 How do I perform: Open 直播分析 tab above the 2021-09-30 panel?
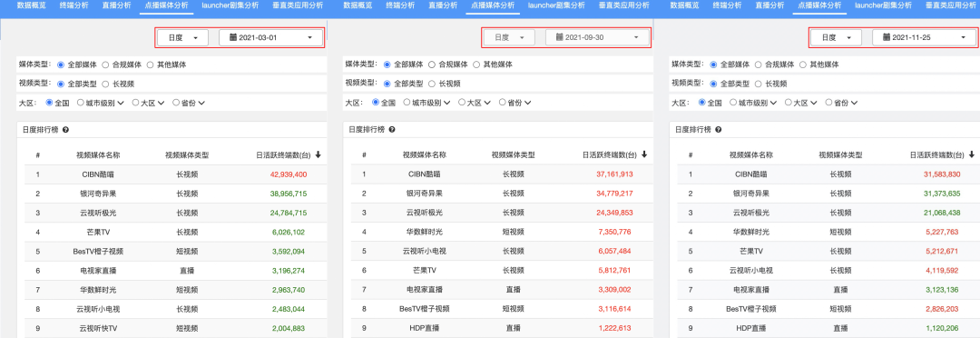pos(443,5)
